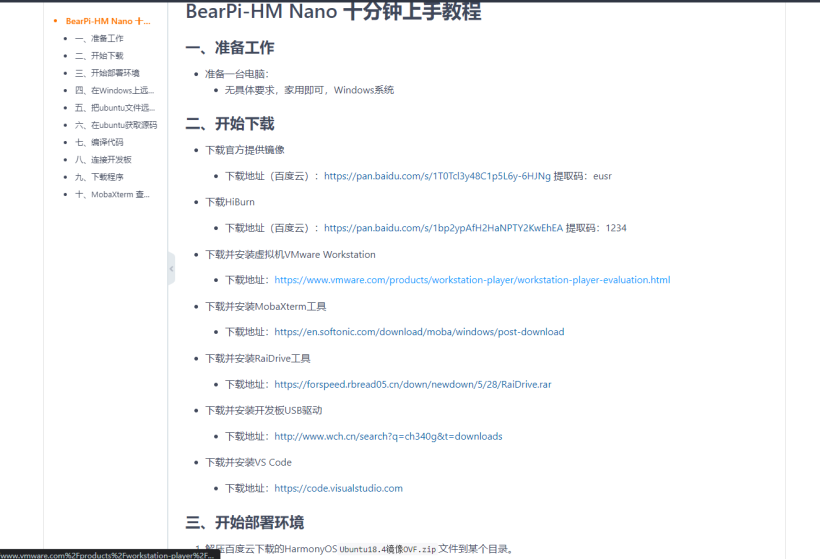Go to 七、编译代码 outline entry
Viewport: 820px width, 559px height.
[99, 142]
